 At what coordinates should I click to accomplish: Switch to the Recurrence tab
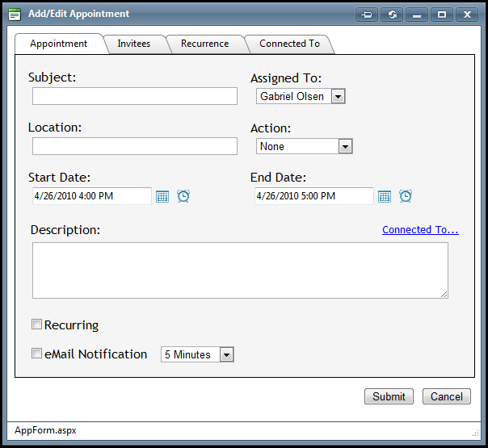click(204, 44)
